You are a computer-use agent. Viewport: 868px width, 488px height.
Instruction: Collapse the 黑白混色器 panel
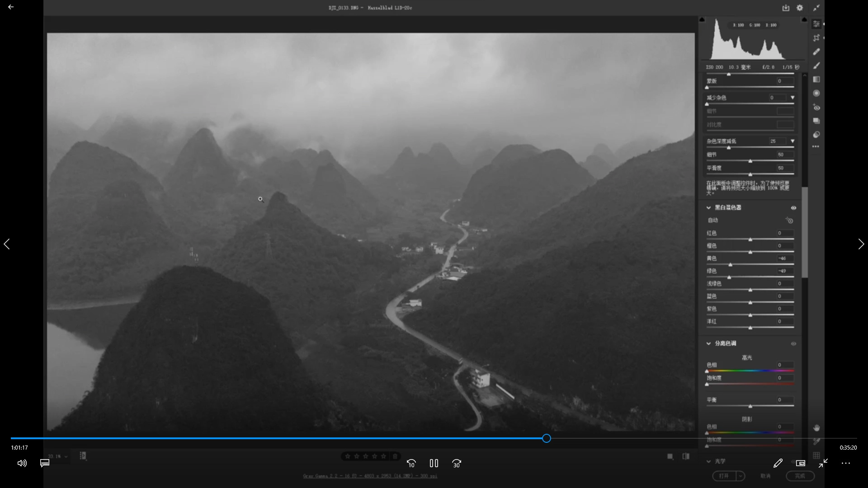click(x=708, y=208)
